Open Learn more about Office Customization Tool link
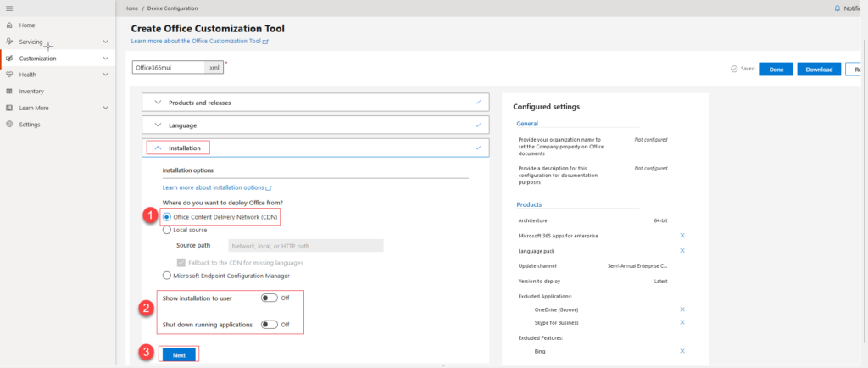 (x=196, y=42)
